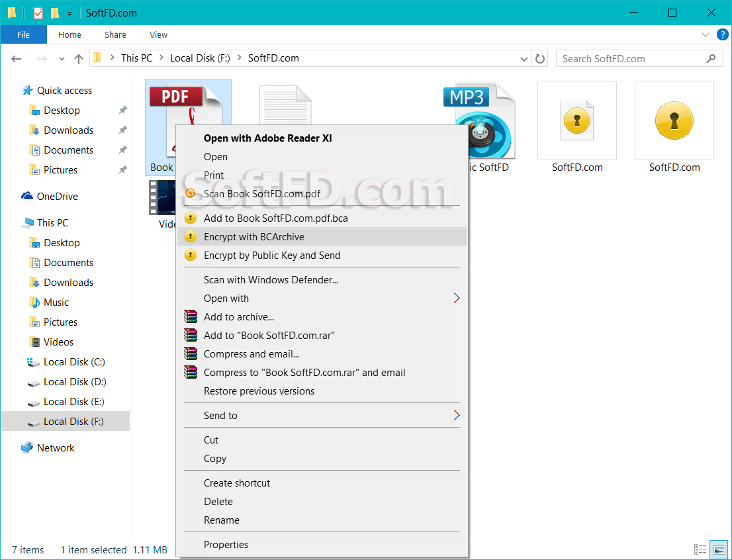Screen dimensions: 732x560
Task: Expand the Send to submenu arrow
Action: point(457,416)
